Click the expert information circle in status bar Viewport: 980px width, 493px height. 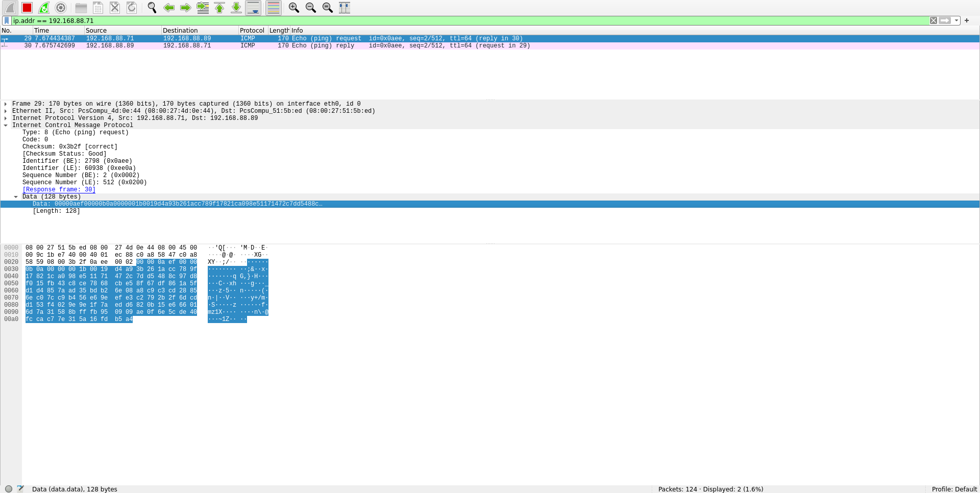(x=9, y=489)
